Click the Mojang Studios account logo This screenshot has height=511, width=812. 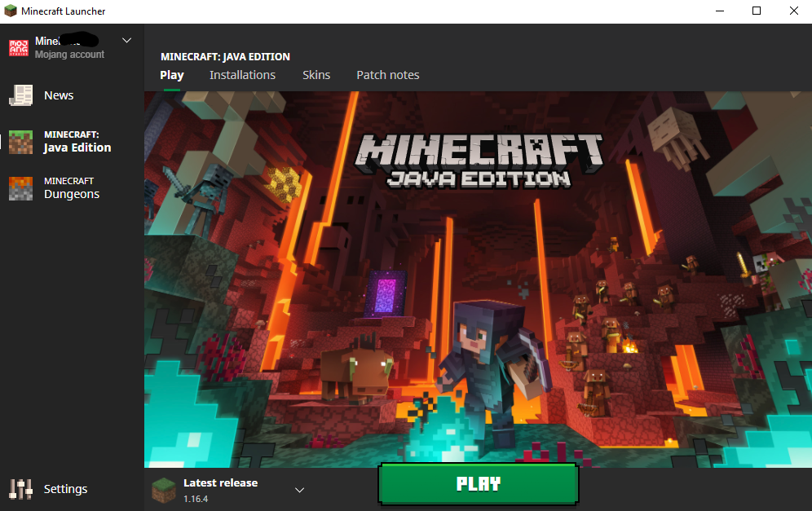[19, 47]
